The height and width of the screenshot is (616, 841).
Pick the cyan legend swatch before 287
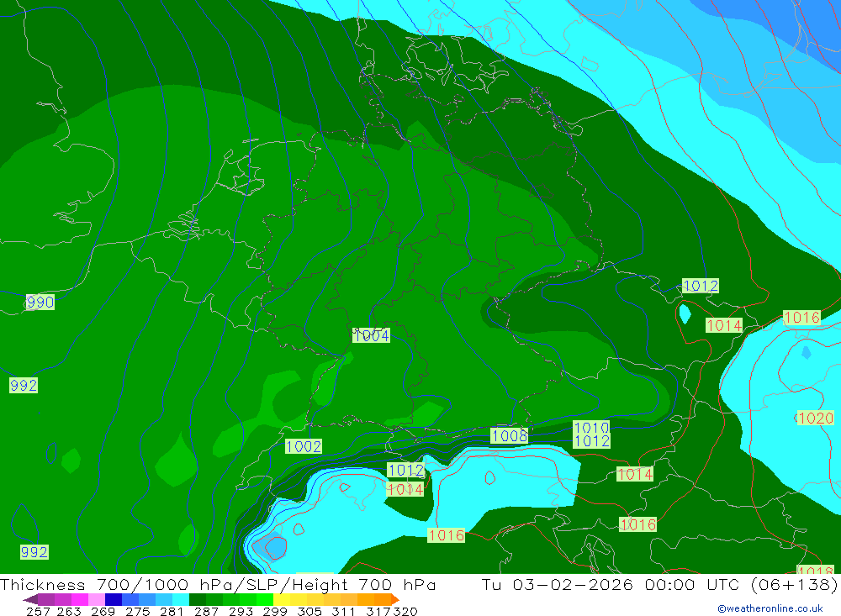[181, 599]
